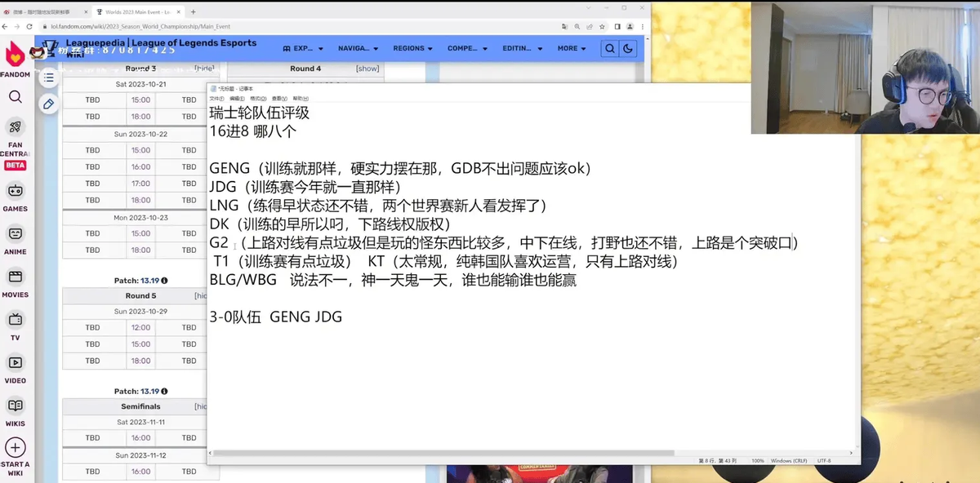Open the MORE dropdown menu
This screenshot has width=980, height=483.
(x=572, y=48)
